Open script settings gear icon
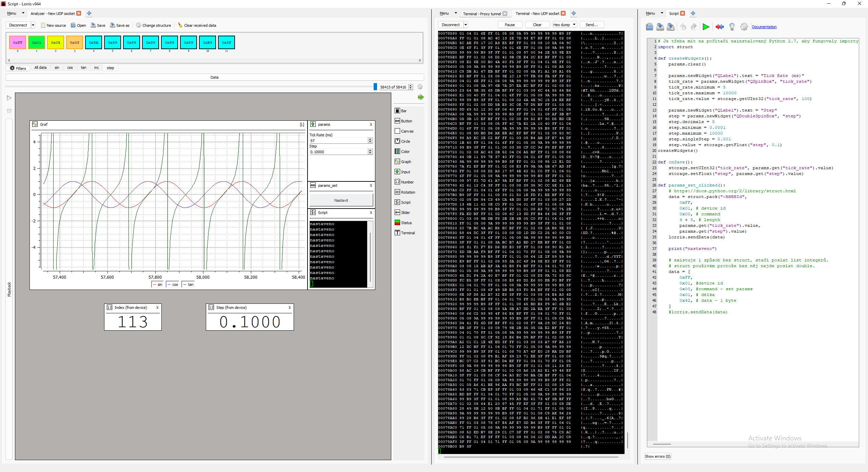 (x=744, y=27)
